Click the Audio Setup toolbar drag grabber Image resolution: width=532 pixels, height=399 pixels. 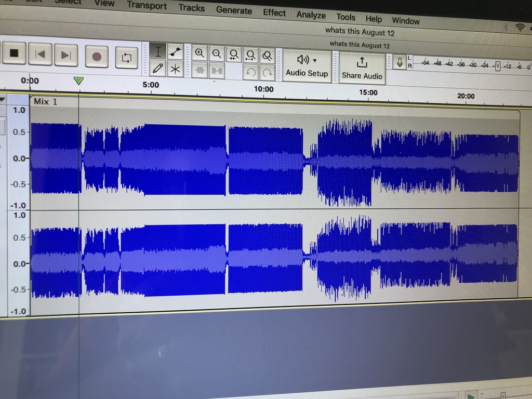(280, 64)
